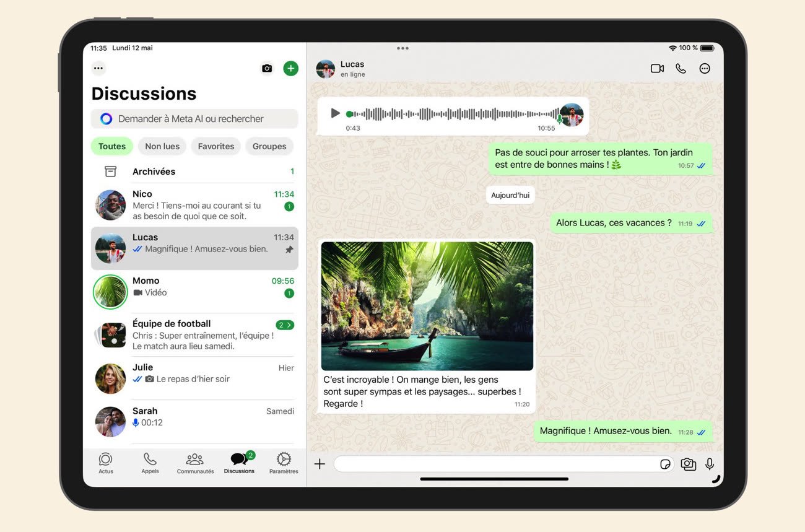Open the chat with Julie

tap(194, 378)
